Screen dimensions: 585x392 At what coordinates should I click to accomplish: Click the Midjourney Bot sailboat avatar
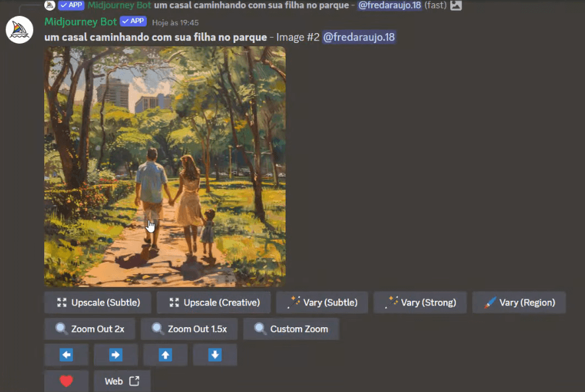(19, 30)
